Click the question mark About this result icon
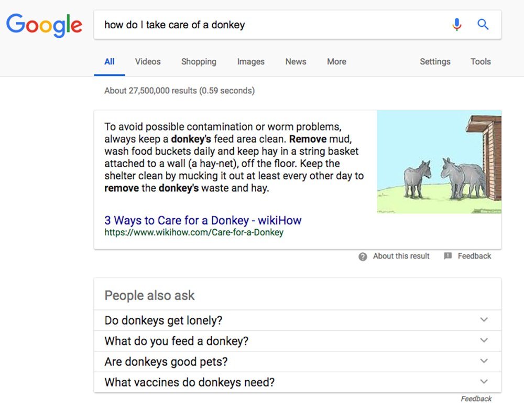 pos(363,256)
